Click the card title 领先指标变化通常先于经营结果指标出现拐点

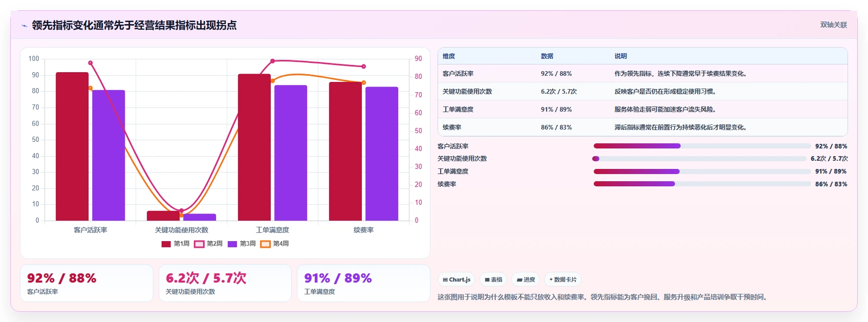tap(134, 25)
